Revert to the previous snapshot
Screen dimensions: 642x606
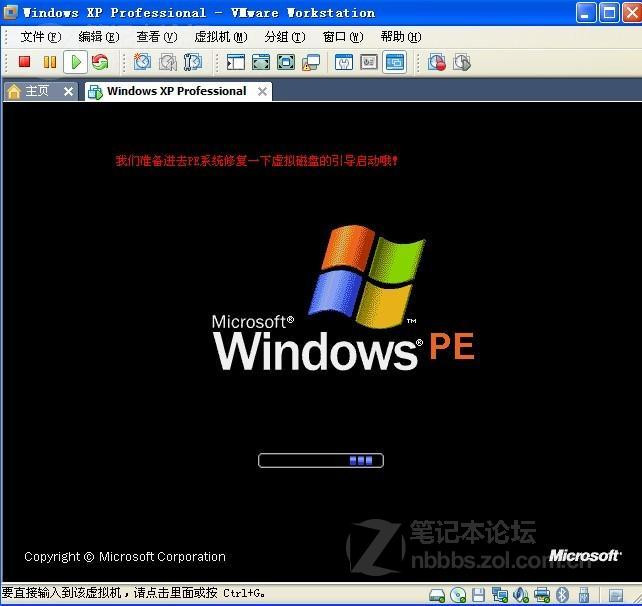[x=168, y=62]
